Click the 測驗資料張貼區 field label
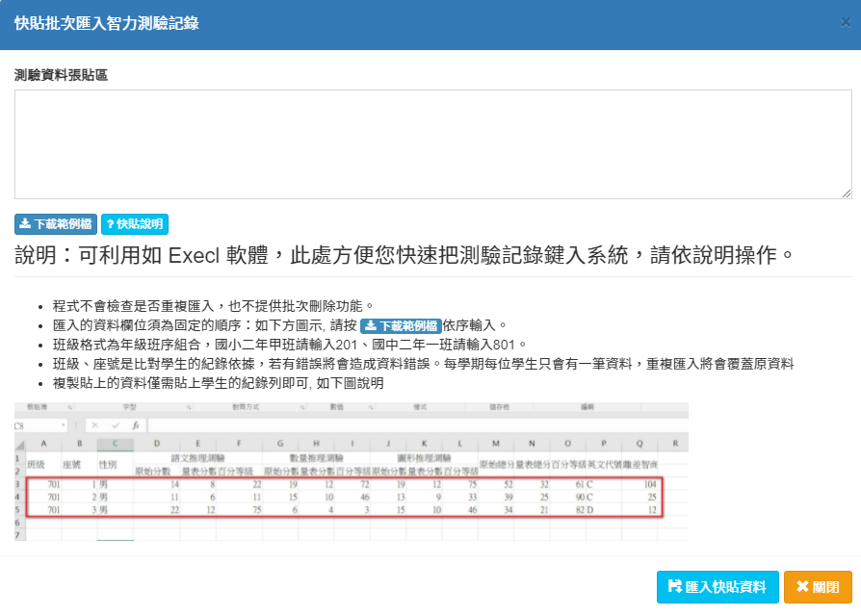861x616 pixels. (x=61, y=74)
